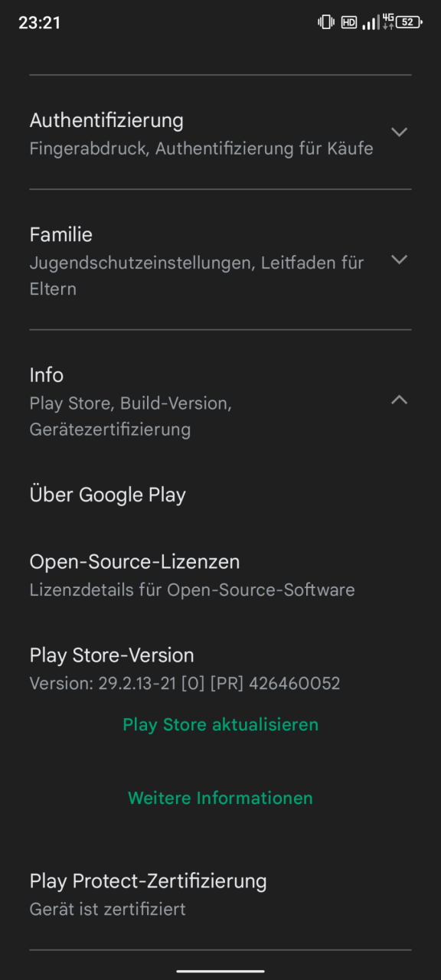This screenshot has height=980, width=441.
Task: Open Über Google Play
Action: tap(220, 495)
